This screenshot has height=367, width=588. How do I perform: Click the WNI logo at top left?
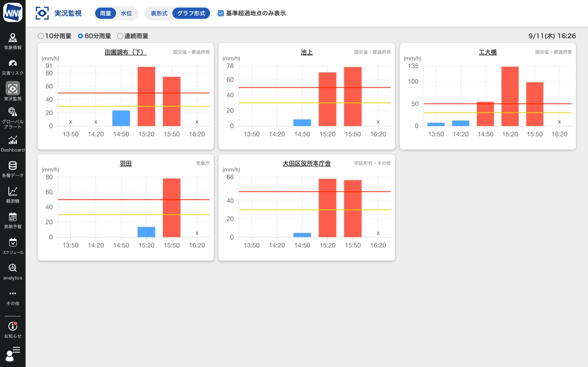point(13,13)
